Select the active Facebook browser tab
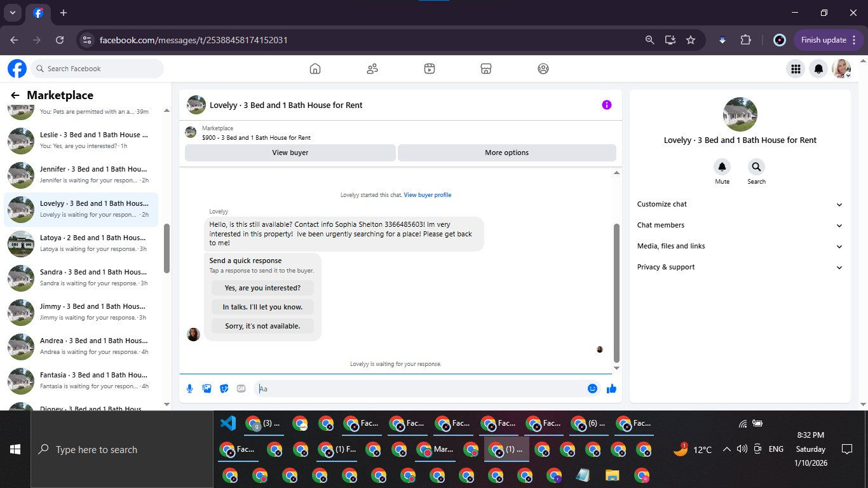 pos(38,13)
